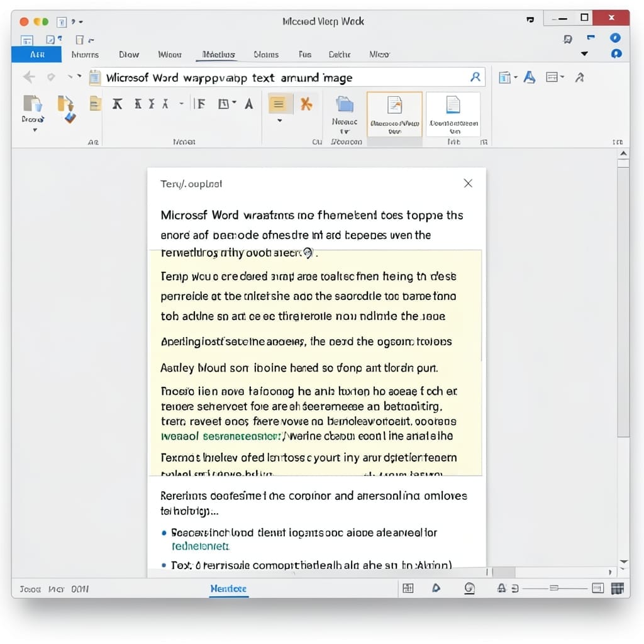Switch to the Eelchr ribbon tab
Image resolution: width=644 pixels, height=644 pixels.
pyautogui.click(x=340, y=55)
